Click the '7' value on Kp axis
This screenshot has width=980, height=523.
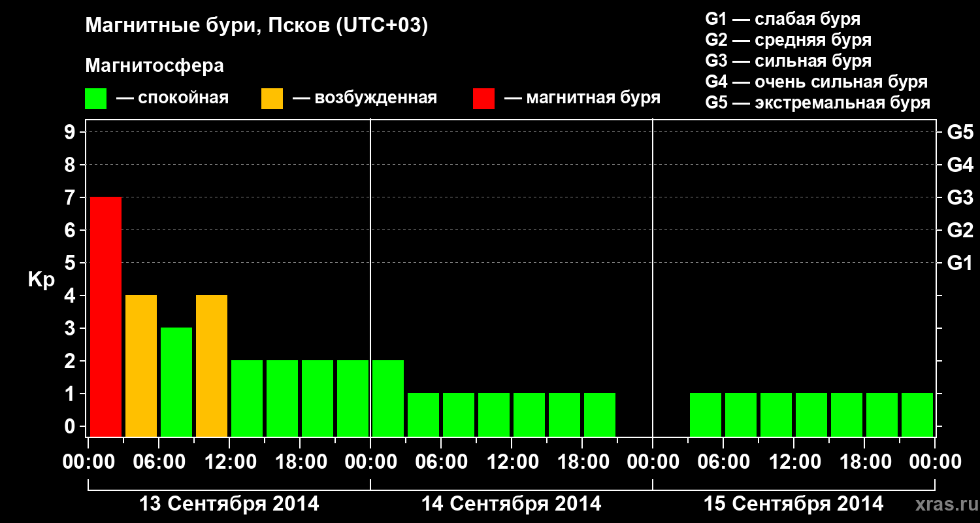71,197
